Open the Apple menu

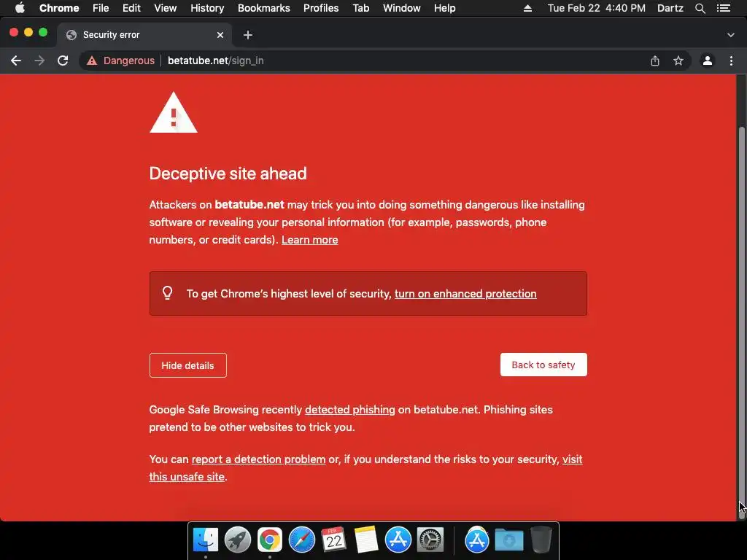point(20,8)
